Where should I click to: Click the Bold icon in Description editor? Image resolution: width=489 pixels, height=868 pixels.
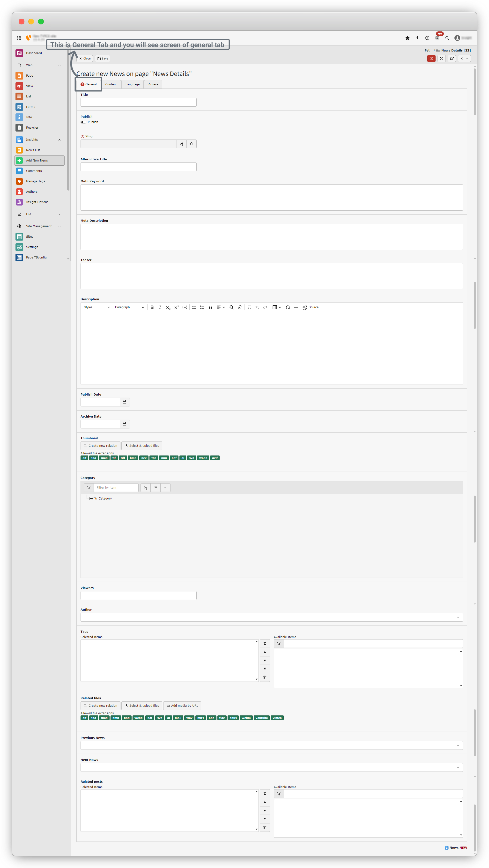[152, 307]
